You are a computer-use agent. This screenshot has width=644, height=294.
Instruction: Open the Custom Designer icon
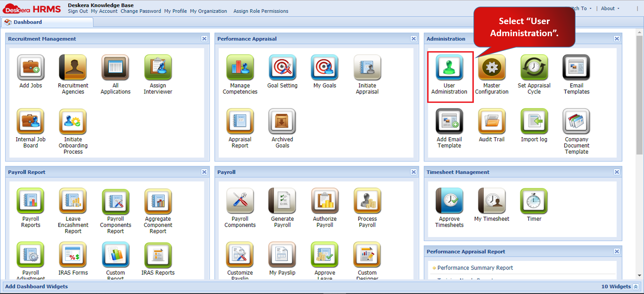click(367, 254)
